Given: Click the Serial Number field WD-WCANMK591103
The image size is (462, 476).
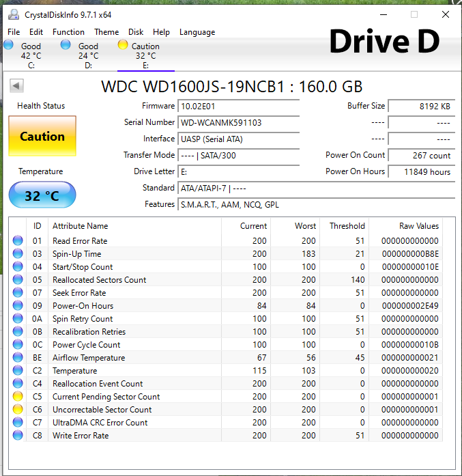Looking at the screenshot, I should pos(239,123).
